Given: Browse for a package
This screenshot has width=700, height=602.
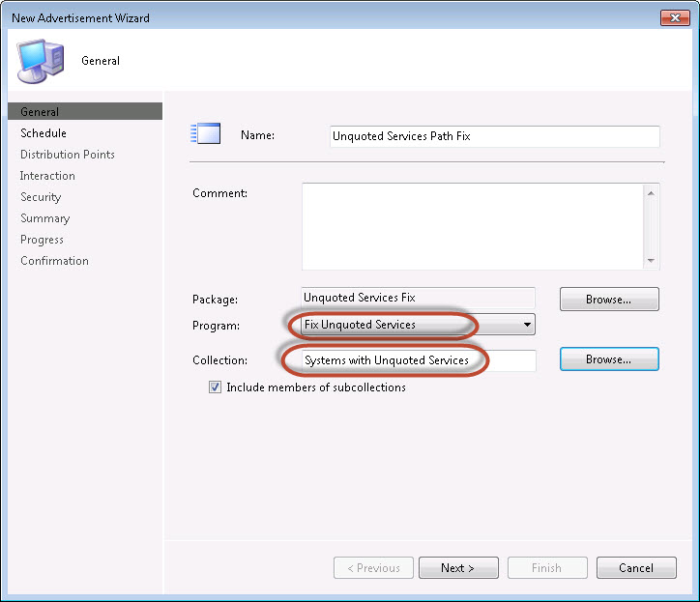Looking at the screenshot, I should point(609,300).
